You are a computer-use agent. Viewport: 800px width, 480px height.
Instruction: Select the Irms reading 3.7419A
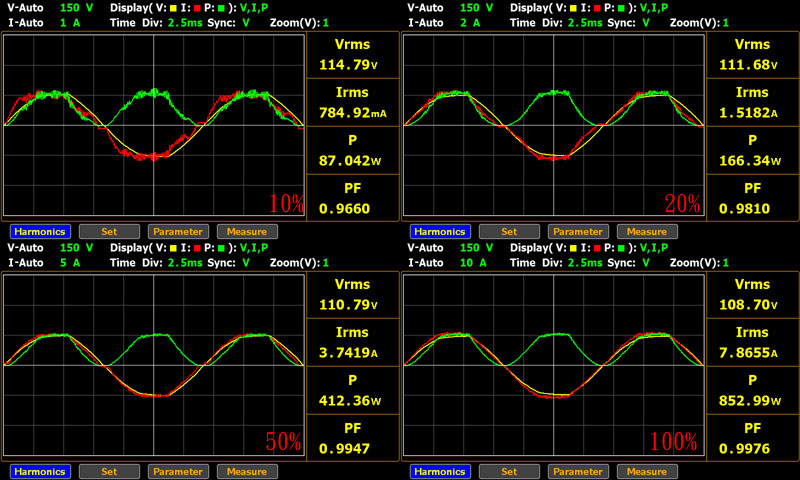348,352
